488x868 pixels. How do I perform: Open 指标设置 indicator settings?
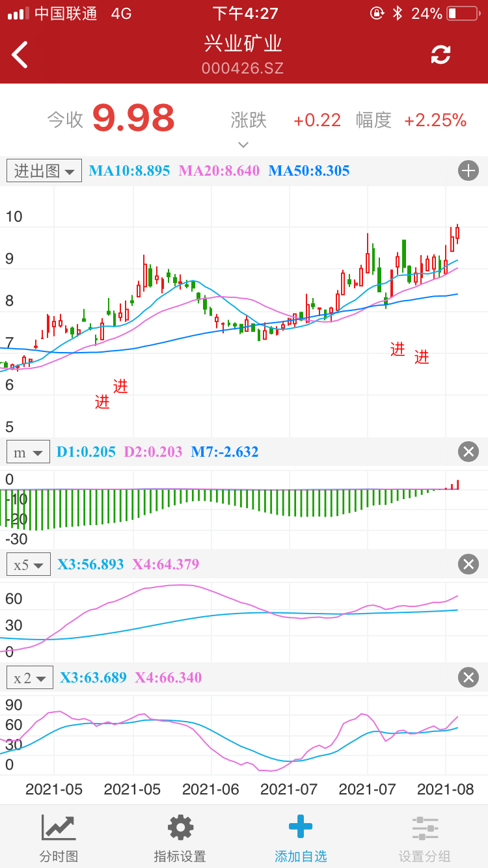coord(180,837)
